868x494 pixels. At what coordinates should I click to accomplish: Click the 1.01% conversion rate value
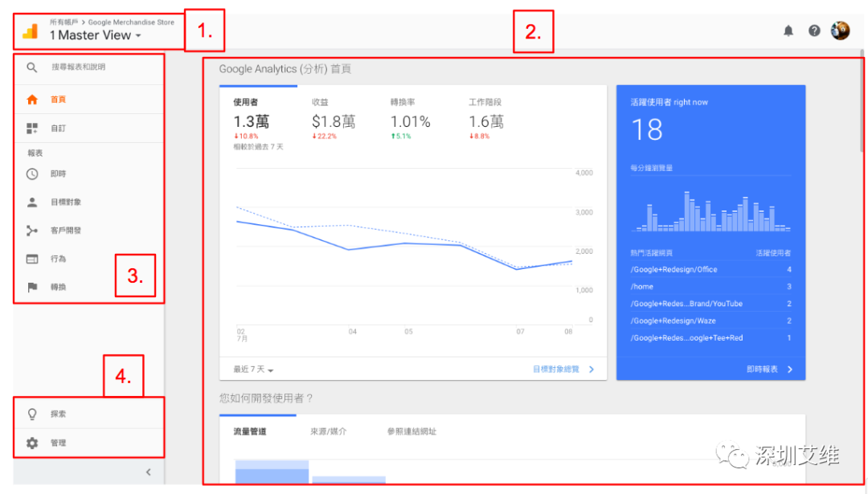[410, 122]
